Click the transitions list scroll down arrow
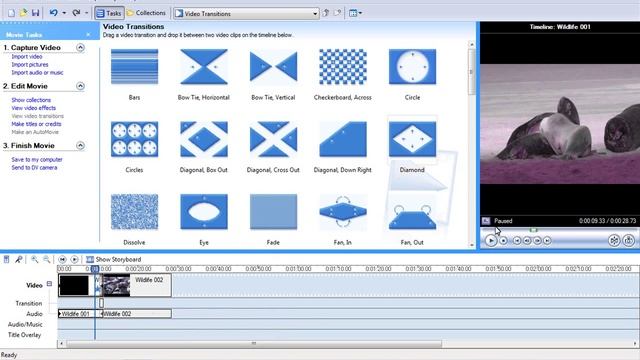Viewport: 640px width, 360px height. point(471,244)
